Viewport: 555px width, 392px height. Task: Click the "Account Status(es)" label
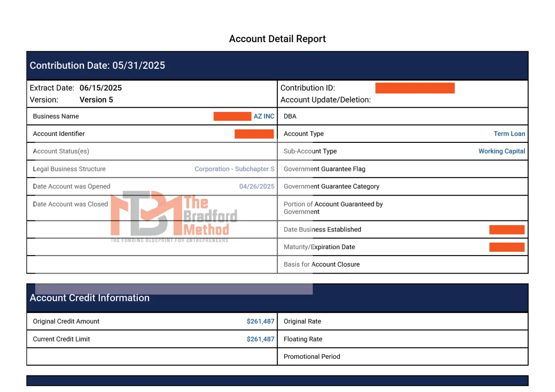(61, 152)
